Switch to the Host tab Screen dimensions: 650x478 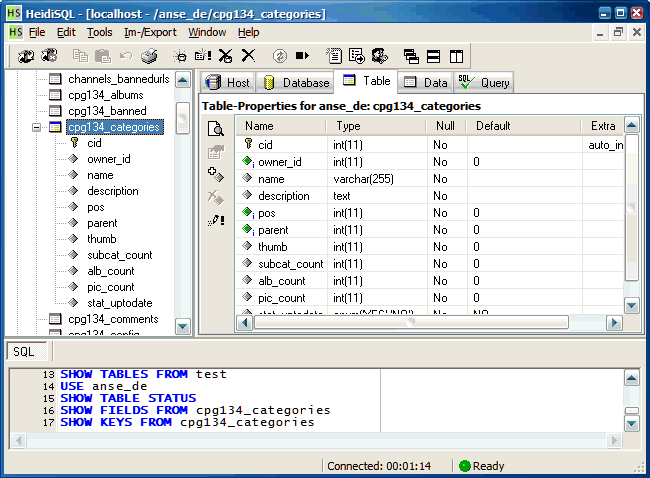tap(228, 82)
